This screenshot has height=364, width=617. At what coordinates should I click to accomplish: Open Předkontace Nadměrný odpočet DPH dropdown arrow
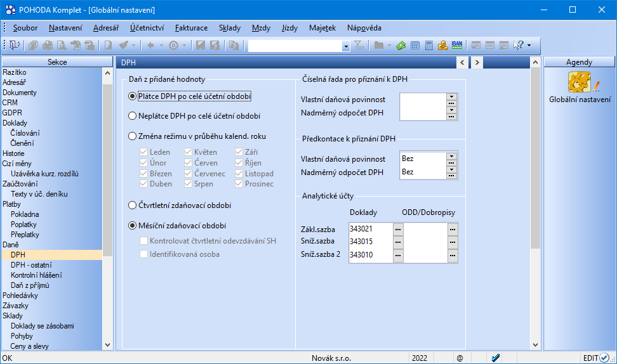(x=451, y=169)
